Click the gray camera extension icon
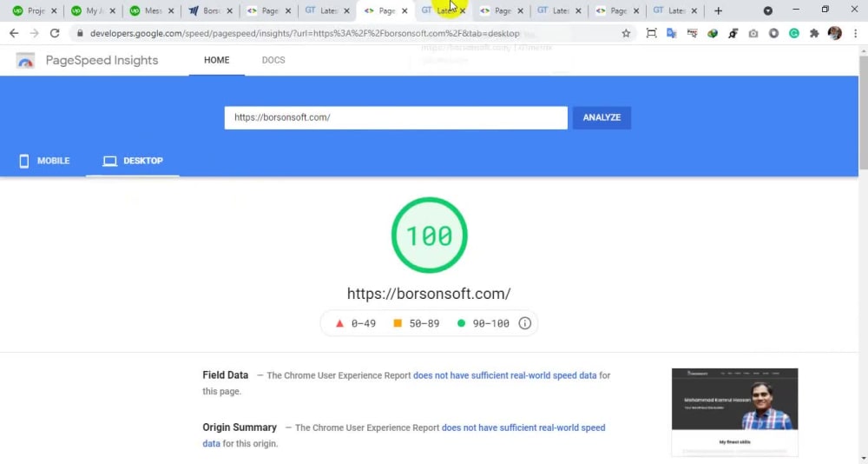 753,33
